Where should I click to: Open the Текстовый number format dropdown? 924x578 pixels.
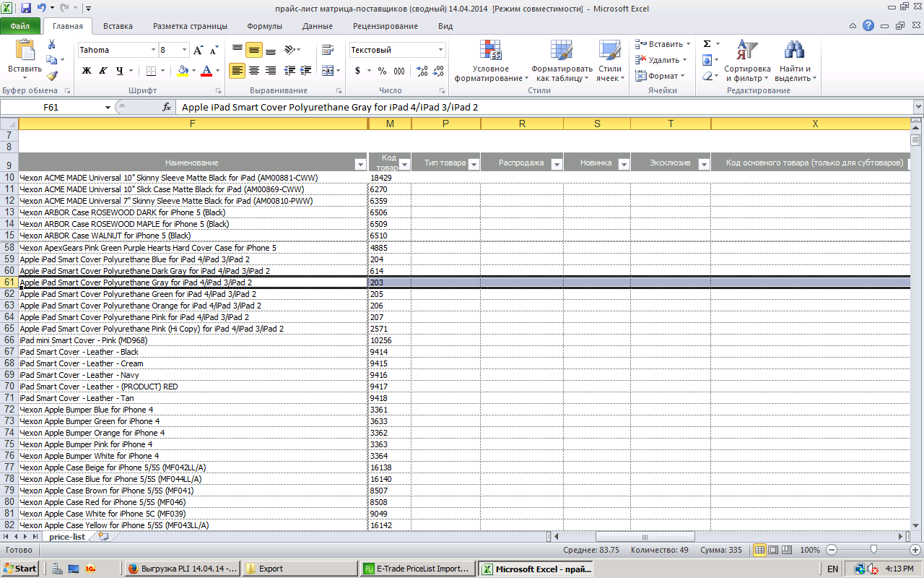440,50
